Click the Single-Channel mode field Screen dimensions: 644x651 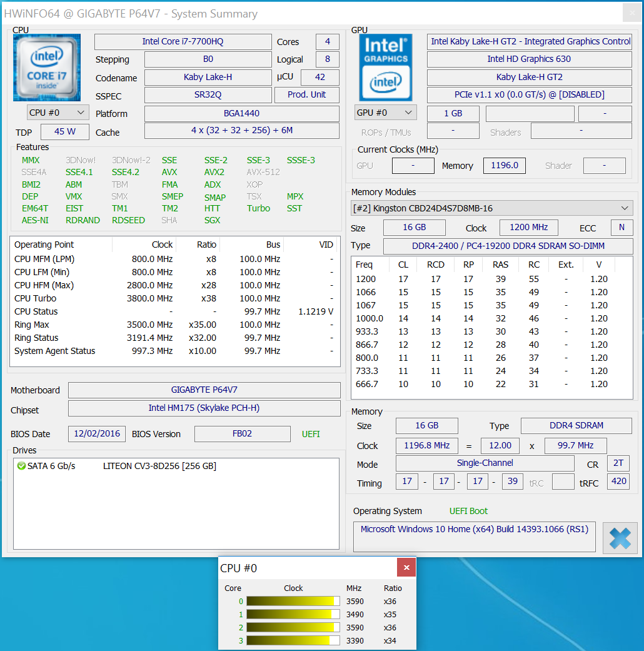[x=485, y=463]
